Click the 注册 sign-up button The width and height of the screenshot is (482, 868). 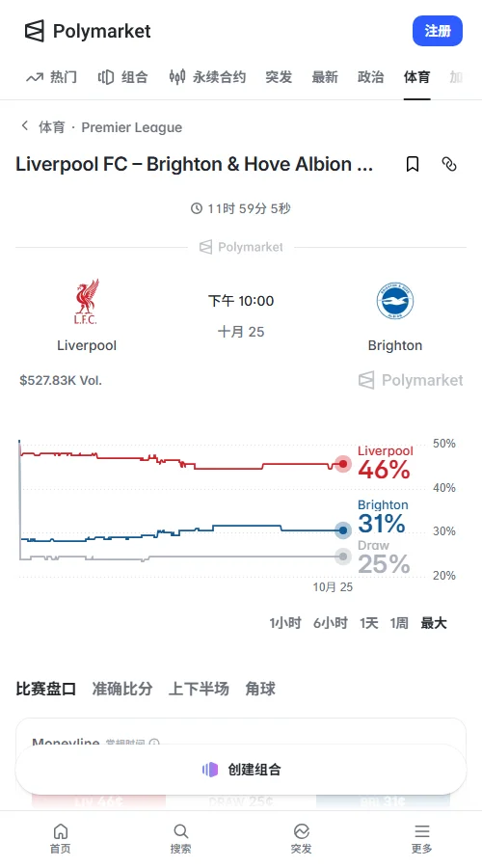(438, 31)
